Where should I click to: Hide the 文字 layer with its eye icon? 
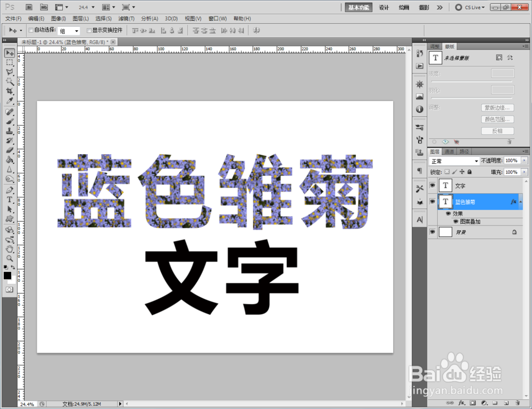[432, 185]
